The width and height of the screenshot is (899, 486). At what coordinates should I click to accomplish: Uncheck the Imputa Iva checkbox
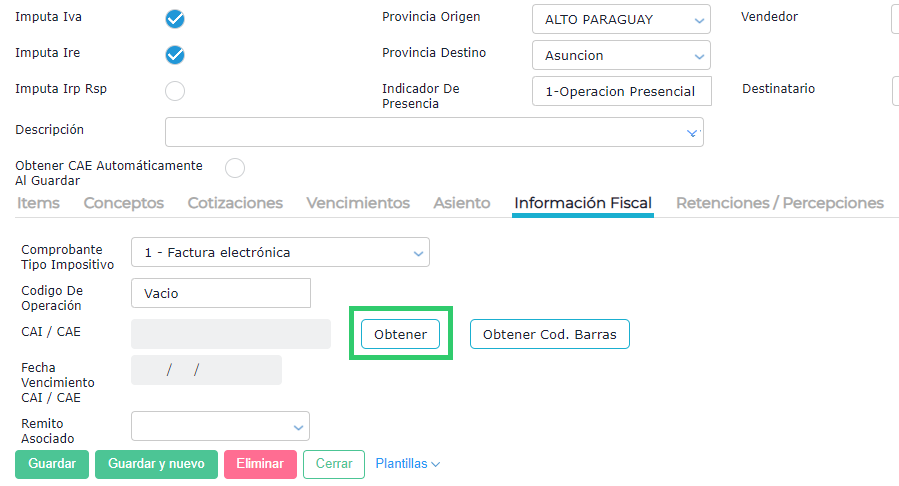(175, 18)
